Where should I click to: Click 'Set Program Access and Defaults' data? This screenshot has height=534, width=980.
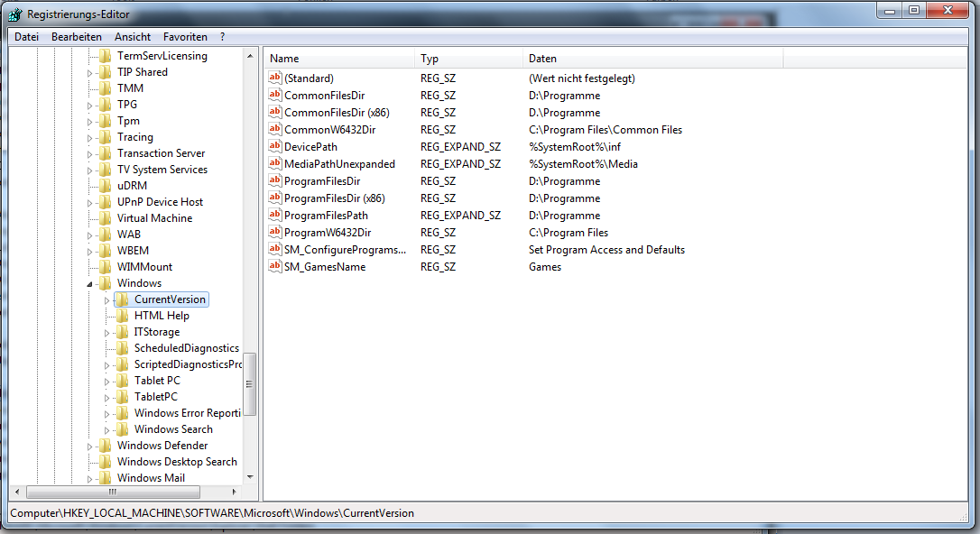[606, 249]
